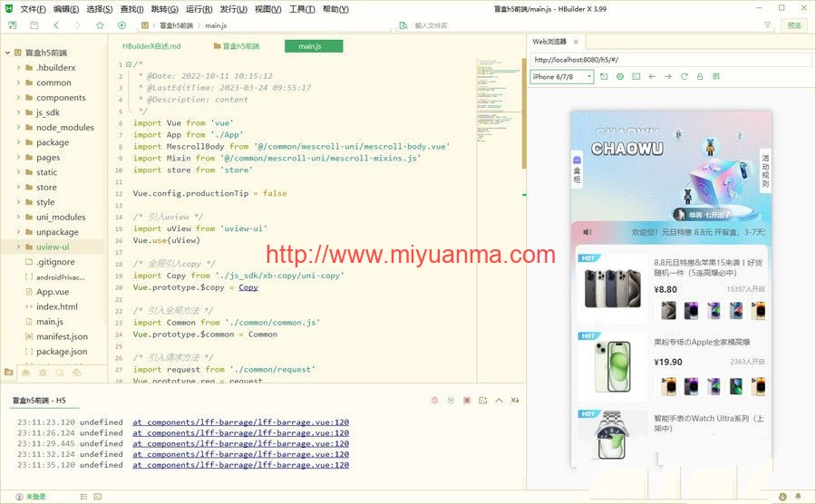Open the 发行(U) menu

click(x=233, y=9)
